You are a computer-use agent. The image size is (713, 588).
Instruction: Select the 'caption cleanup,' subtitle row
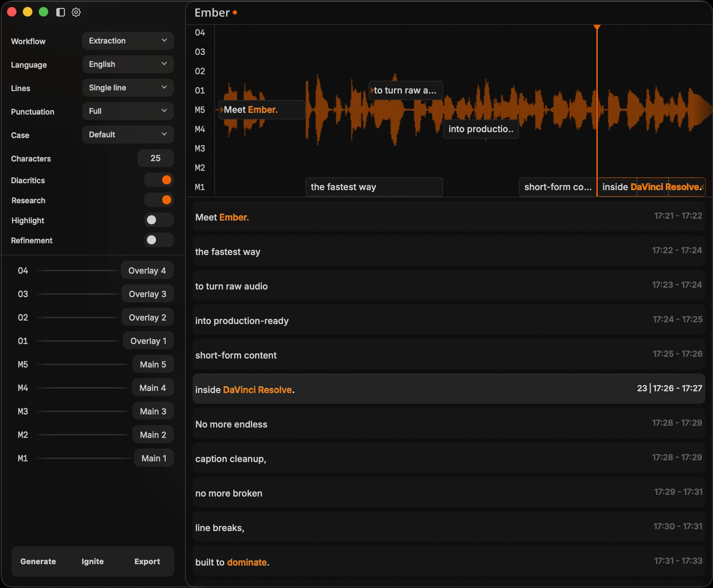[449, 458]
